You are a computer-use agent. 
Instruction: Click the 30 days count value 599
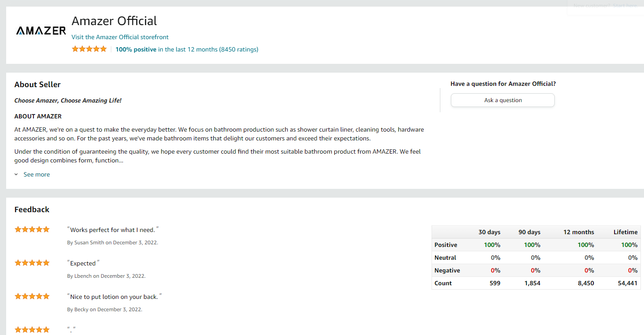tap(495, 283)
